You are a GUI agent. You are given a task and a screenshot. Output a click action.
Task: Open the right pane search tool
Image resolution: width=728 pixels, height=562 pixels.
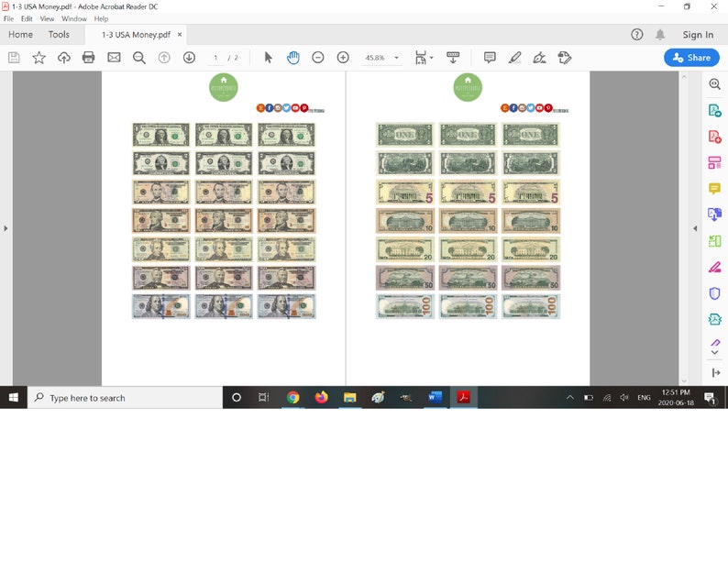[714, 84]
